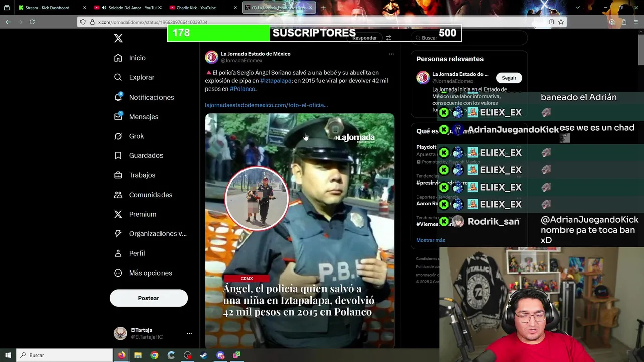Open the ElTartaja account switcher dots

click(x=189, y=333)
